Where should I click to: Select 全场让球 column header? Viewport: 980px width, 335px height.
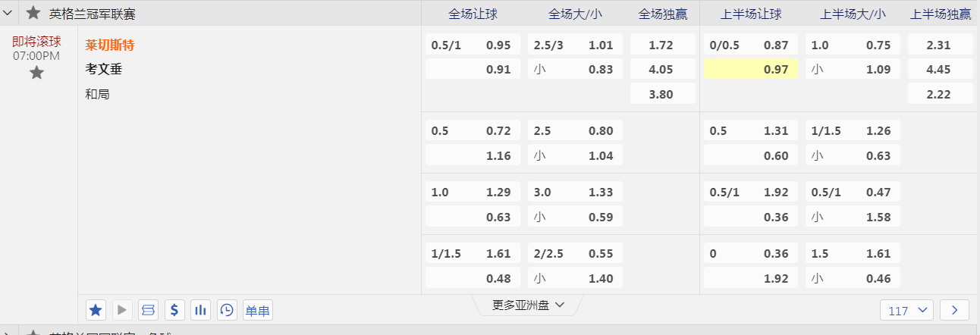(473, 14)
